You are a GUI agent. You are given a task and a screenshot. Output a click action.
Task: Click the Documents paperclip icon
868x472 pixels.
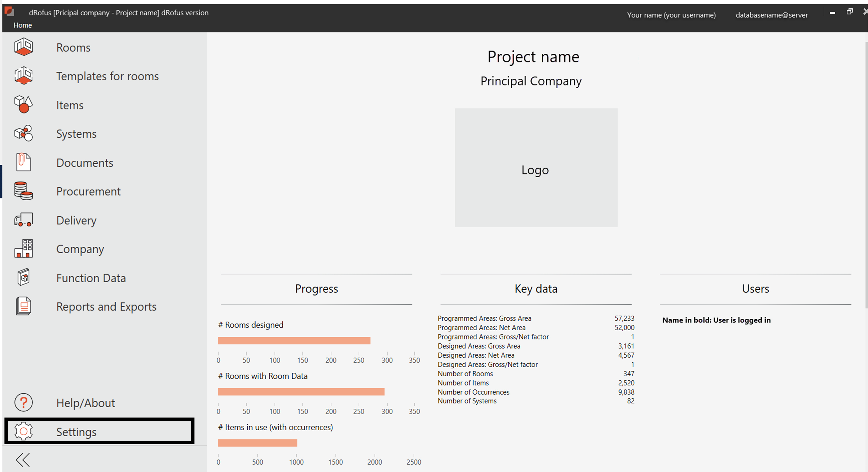click(x=23, y=162)
